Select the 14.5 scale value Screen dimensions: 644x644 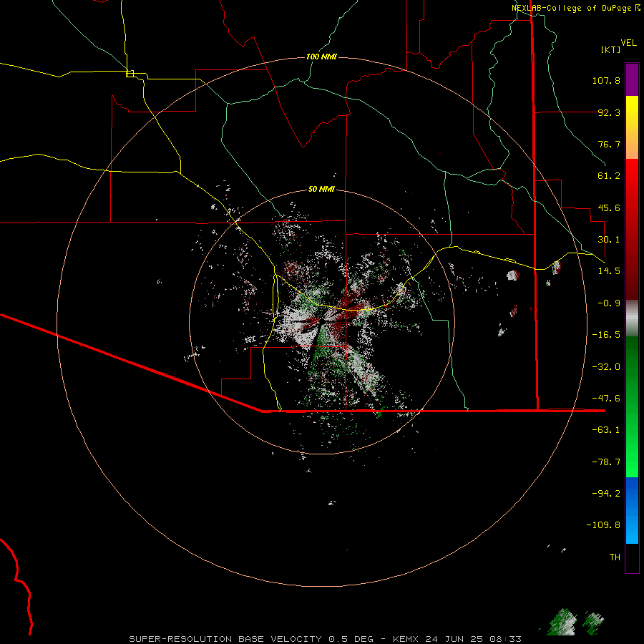tap(609, 271)
